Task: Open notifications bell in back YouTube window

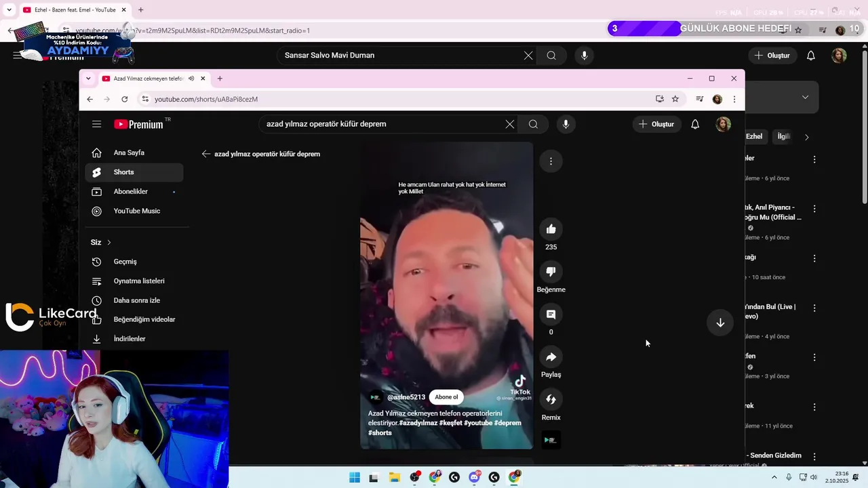Action: [811, 56]
